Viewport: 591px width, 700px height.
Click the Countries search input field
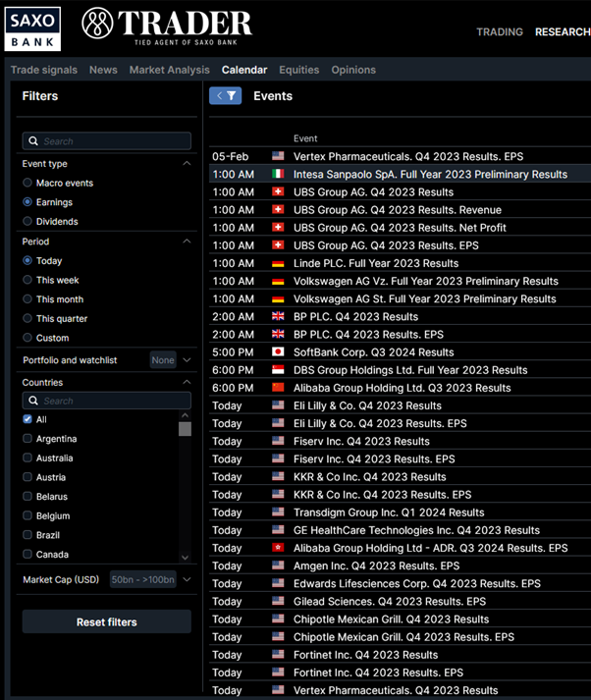pos(107,401)
